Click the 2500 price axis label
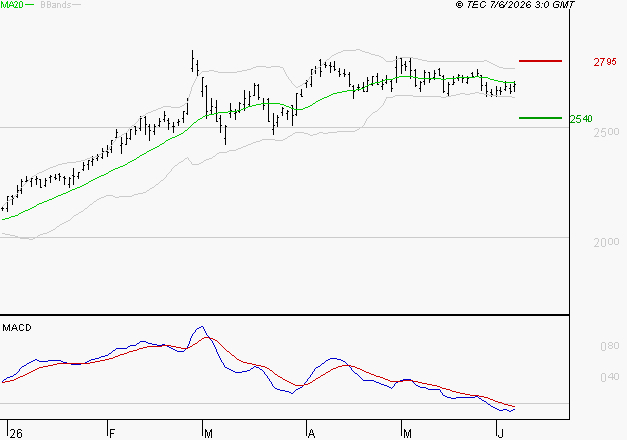 click(x=606, y=132)
